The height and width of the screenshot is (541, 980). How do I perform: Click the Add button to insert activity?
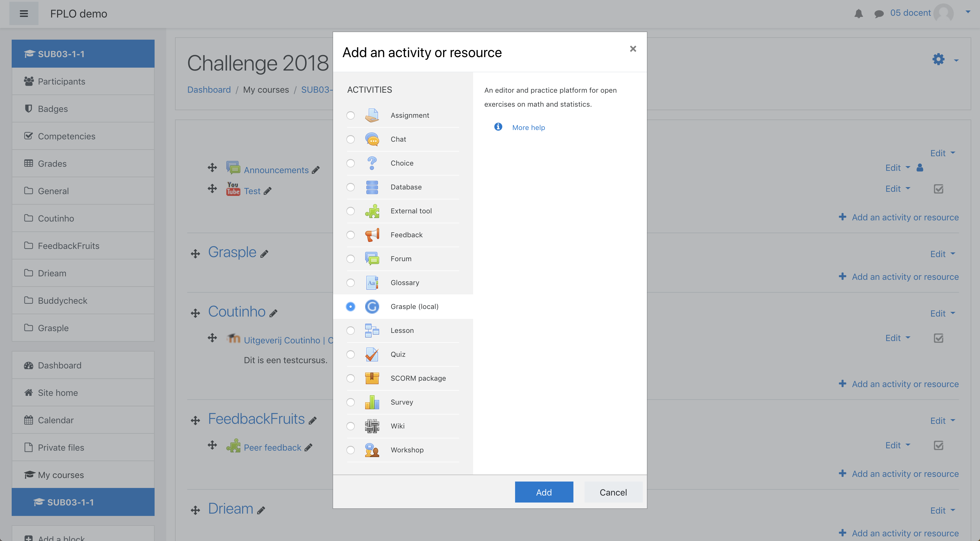click(x=544, y=491)
